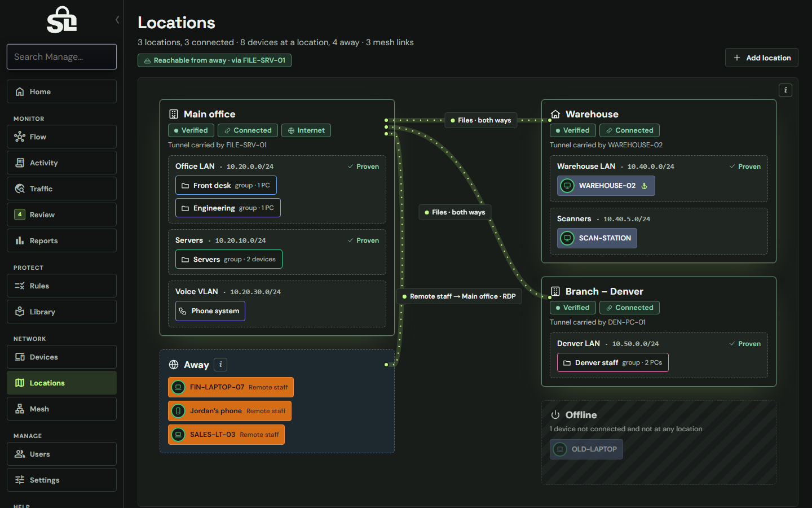The width and height of the screenshot is (812, 508).
Task: Click the Library icon in the sidebar
Action: pos(20,312)
